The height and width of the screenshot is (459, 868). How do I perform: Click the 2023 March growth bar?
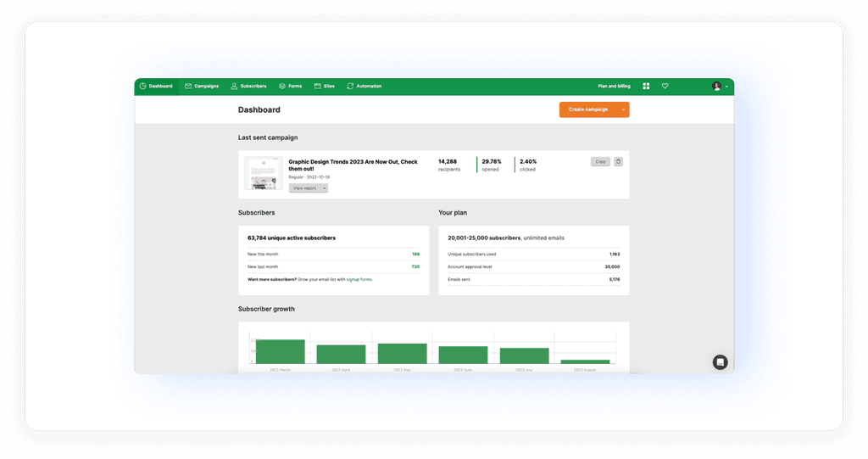pyautogui.click(x=280, y=352)
